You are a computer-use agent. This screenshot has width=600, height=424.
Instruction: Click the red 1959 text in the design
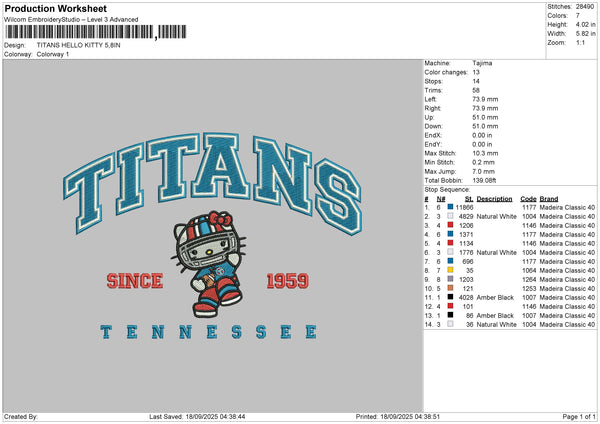tap(287, 281)
